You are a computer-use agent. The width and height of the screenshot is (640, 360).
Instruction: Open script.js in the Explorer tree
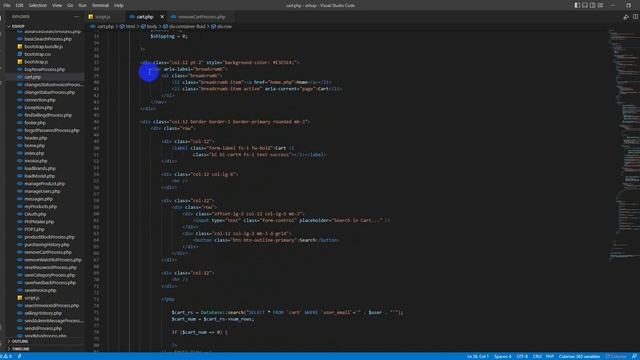tap(32, 298)
